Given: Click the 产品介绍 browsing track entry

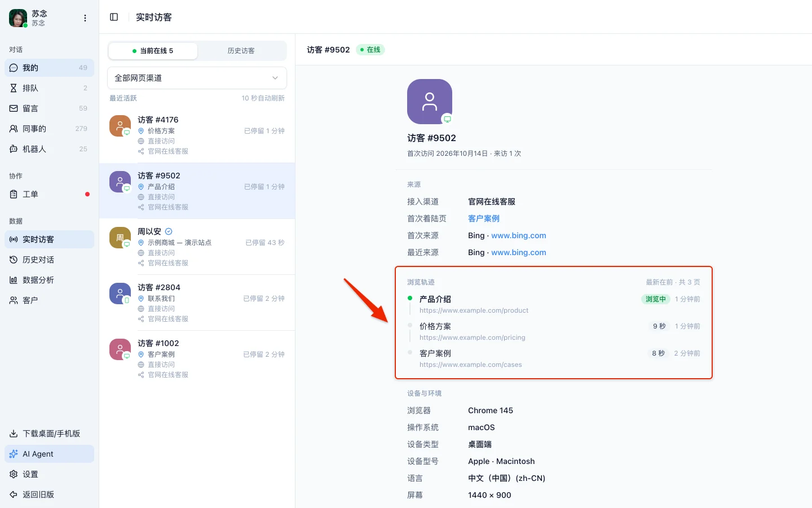Looking at the screenshot, I should coord(554,304).
